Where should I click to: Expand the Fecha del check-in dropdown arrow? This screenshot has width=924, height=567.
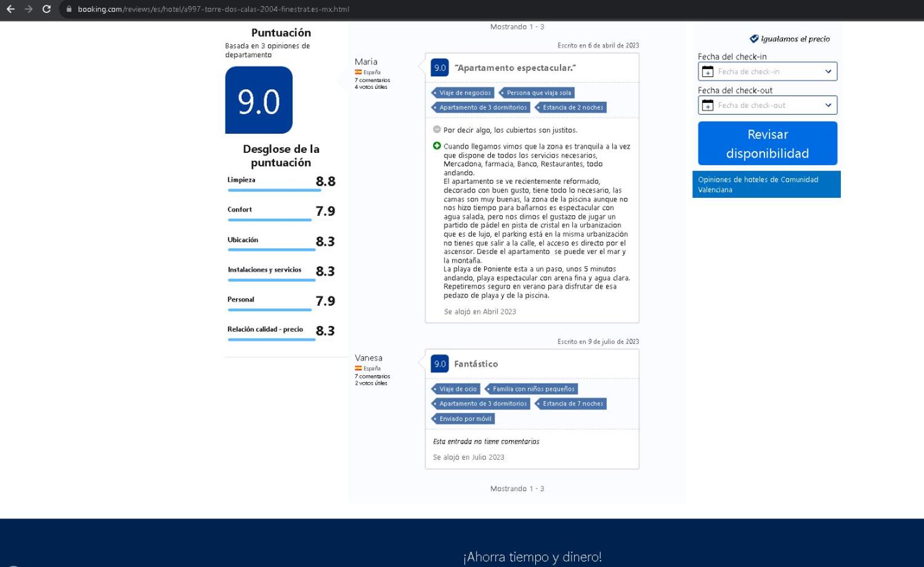pyautogui.click(x=828, y=71)
